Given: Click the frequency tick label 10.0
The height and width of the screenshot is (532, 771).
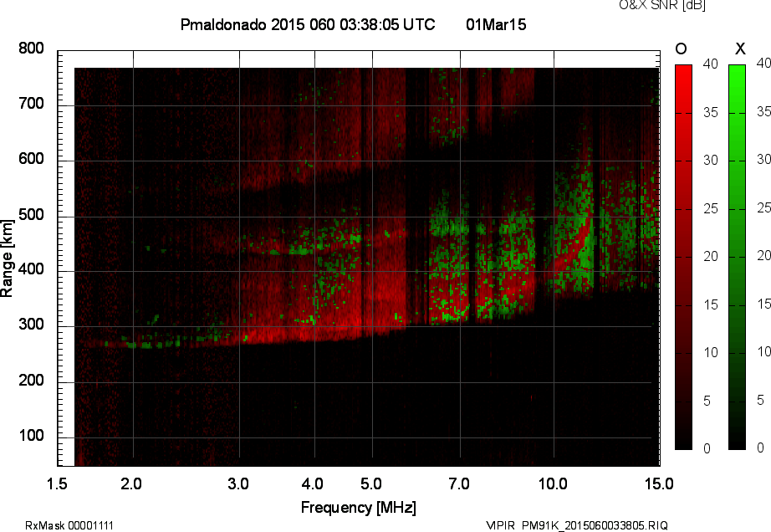Looking at the screenshot, I should click(x=554, y=483).
